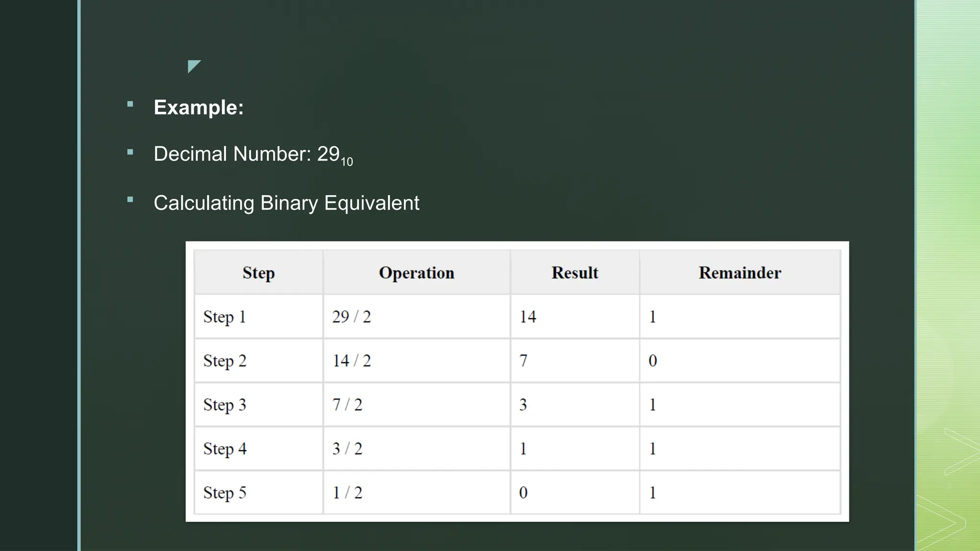Click the 1 / 2 operation cell
The width and height of the screenshot is (980, 551).
tap(416, 493)
